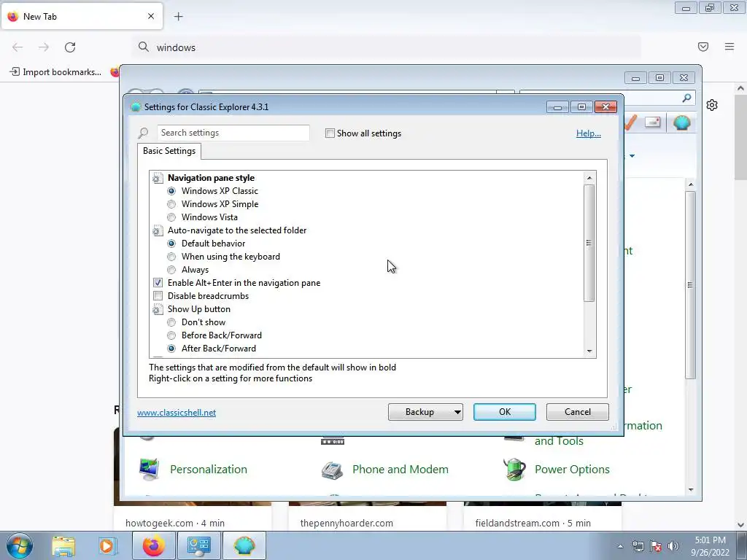This screenshot has height=560, width=747.
Task: Choose When using the keyboard option
Action: [x=171, y=257]
